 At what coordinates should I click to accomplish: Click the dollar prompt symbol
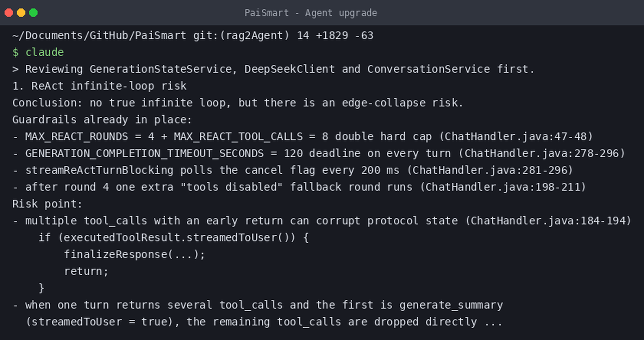click(15, 52)
